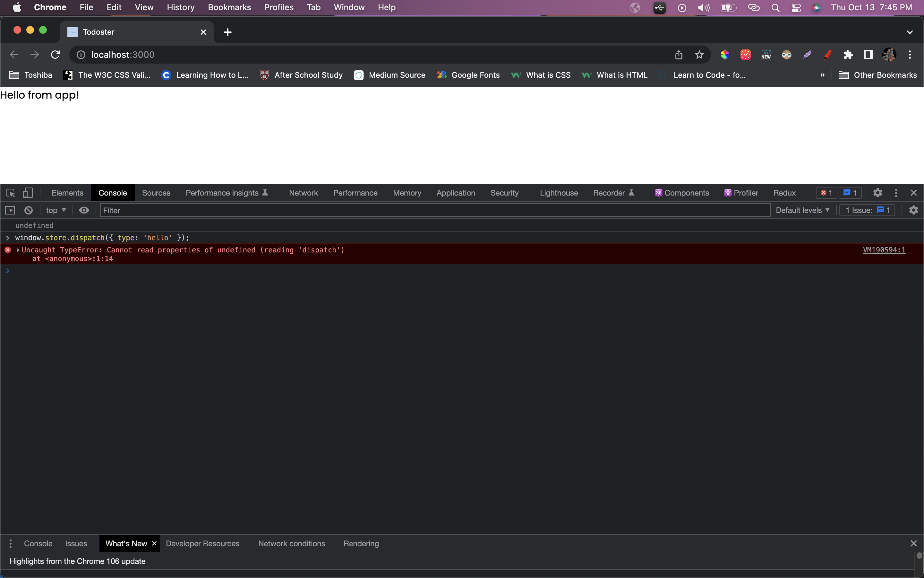Switch to the Network tab

click(304, 193)
